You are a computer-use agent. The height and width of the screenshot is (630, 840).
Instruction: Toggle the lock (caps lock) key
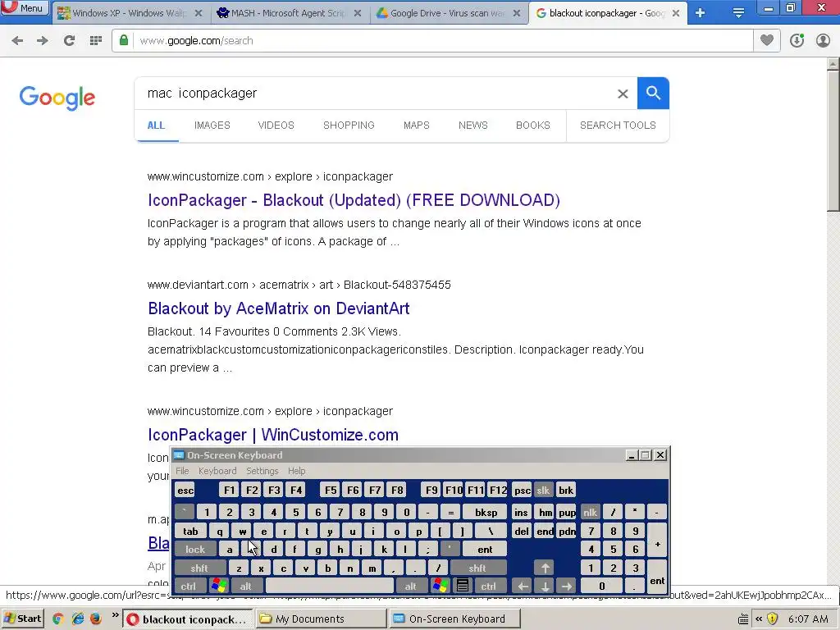(195, 549)
